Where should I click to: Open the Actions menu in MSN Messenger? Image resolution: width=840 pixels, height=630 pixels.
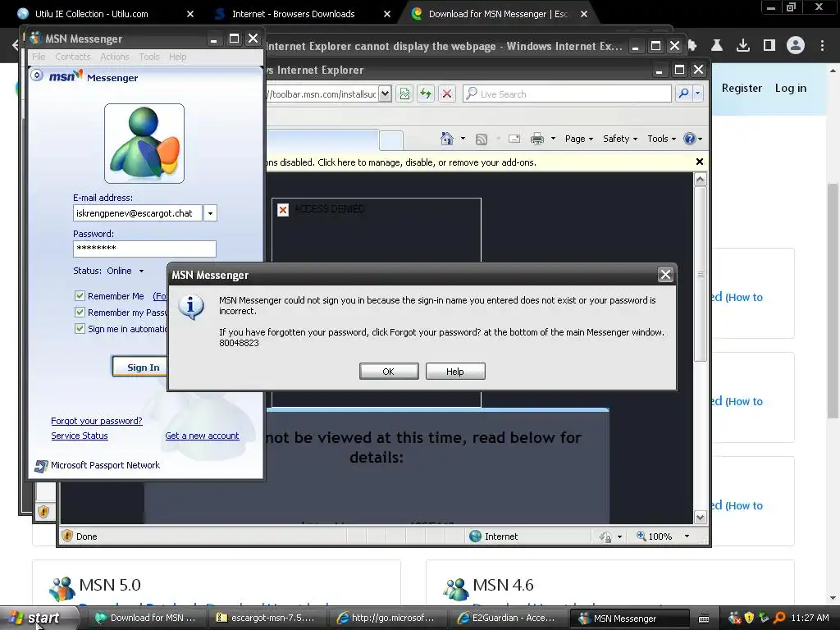click(115, 57)
